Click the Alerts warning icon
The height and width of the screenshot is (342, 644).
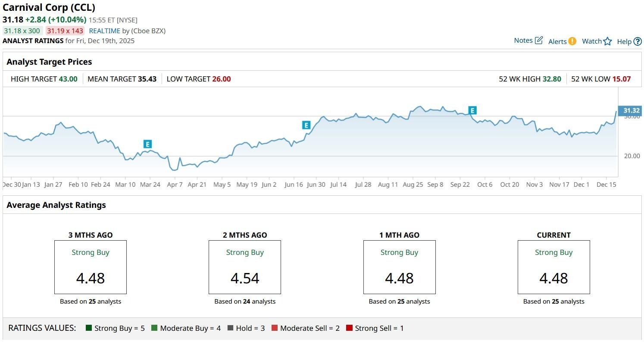572,41
